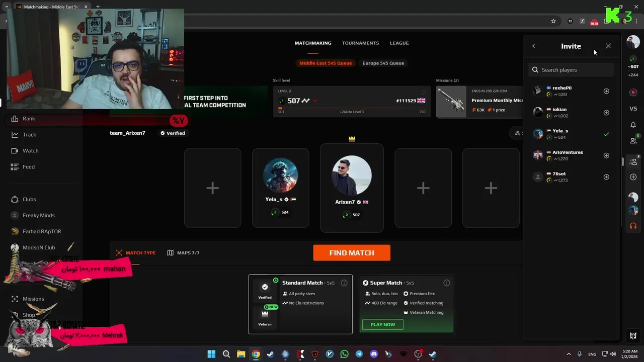Open new browser tab

click(98, 7)
